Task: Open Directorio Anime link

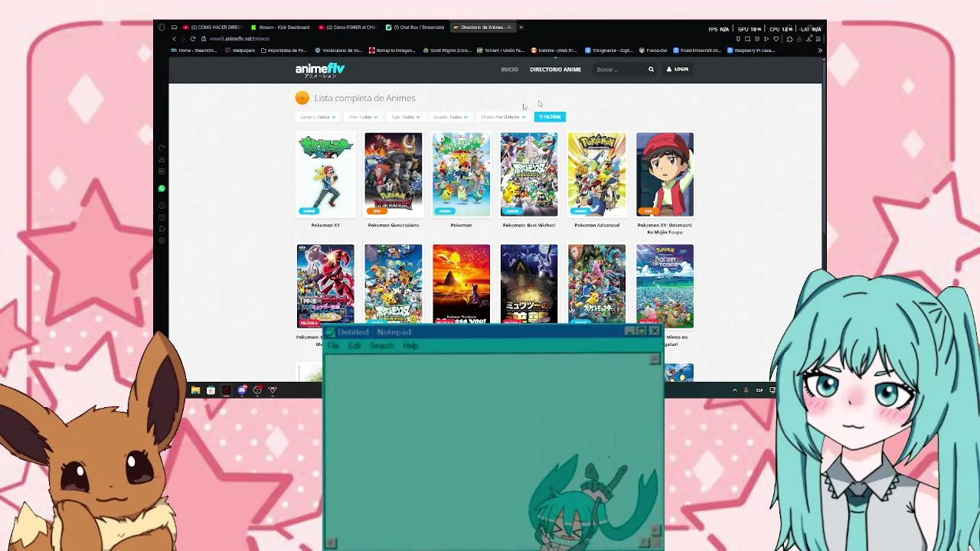Action: (555, 70)
